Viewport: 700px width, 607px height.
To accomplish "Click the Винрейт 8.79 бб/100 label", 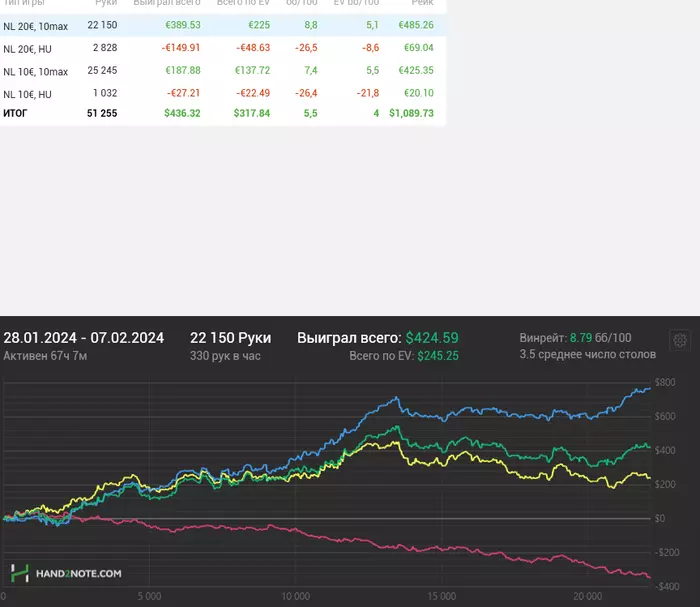I will (575, 338).
